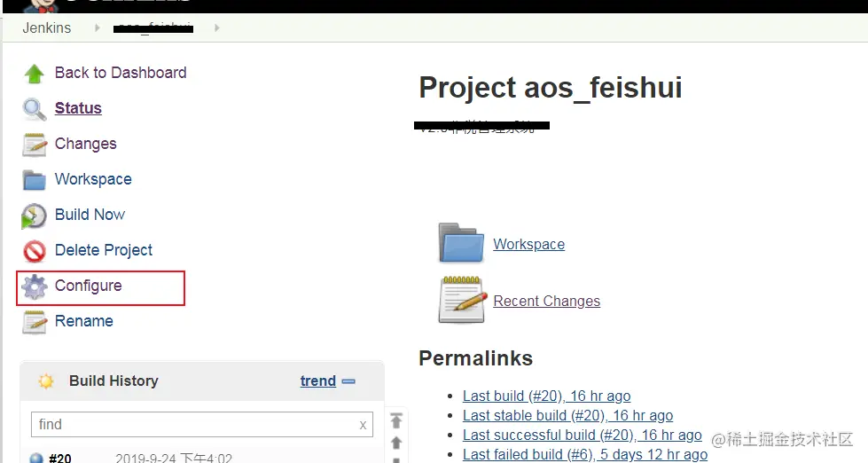Viewport: 868px width, 463px height.
Task: Open Workspace link in main panel
Action: point(529,244)
